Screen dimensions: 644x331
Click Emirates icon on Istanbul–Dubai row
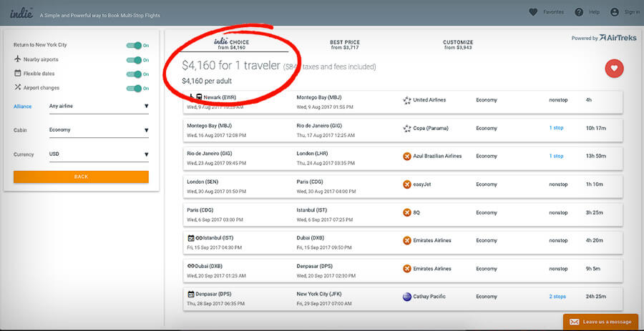tap(407, 240)
